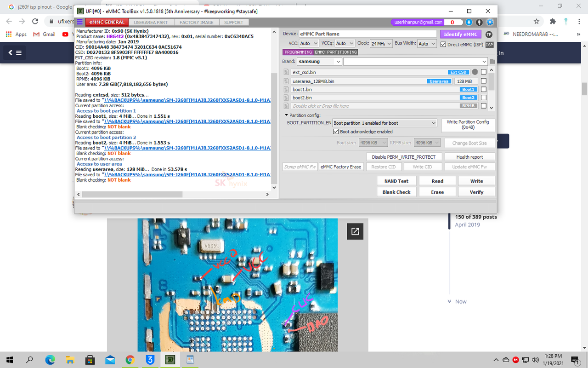Tick the RPMB row checkbox
The height and width of the screenshot is (368, 588).
coord(483,106)
